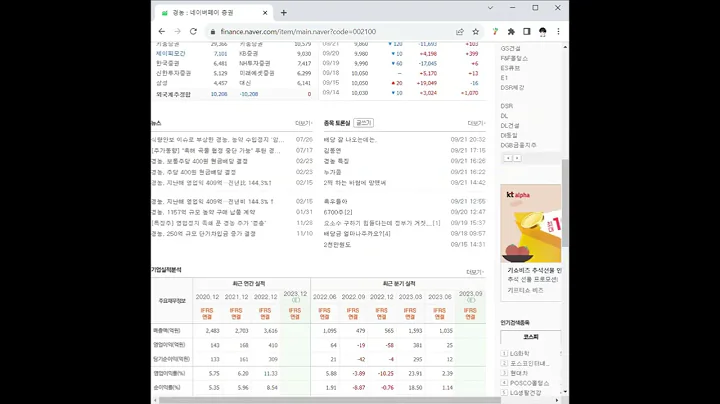Open discussion post '2천만원도'
The width and height of the screenshot is (720, 404).
click(337, 245)
